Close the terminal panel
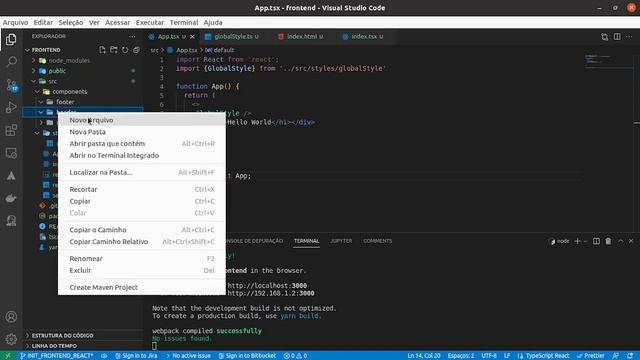The image size is (640, 360). click(x=631, y=241)
